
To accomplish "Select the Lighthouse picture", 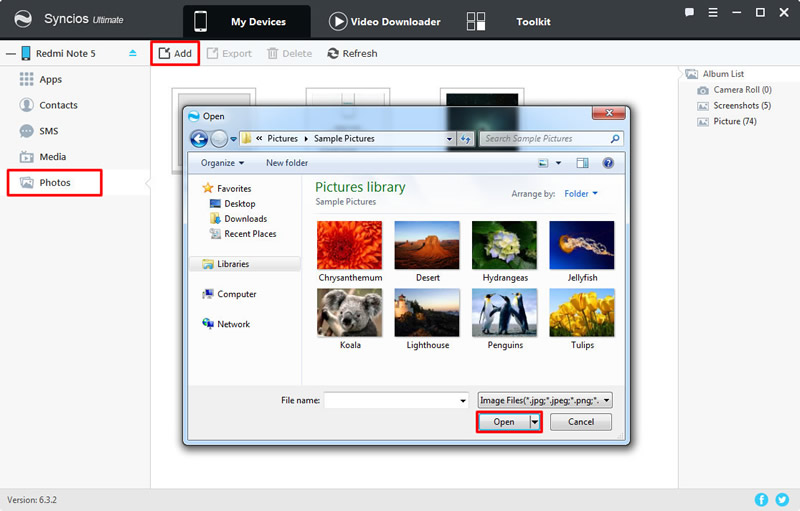I will 427,319.
